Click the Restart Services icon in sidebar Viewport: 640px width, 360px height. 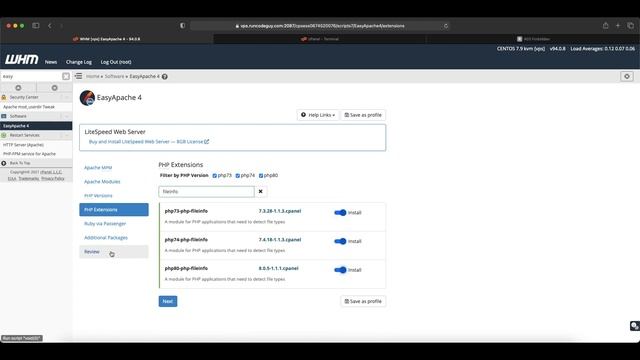pos(4,135)
